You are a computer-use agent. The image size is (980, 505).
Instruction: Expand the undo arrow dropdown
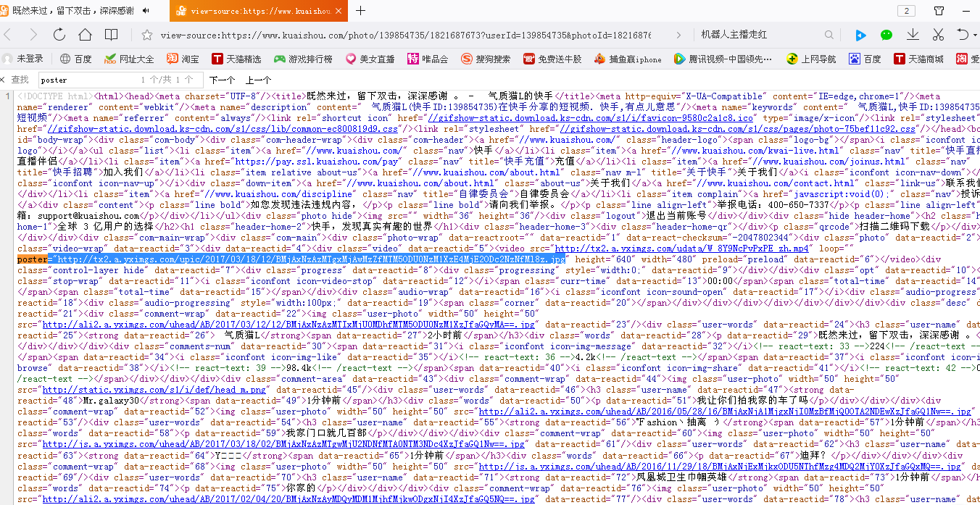(975, 35)
